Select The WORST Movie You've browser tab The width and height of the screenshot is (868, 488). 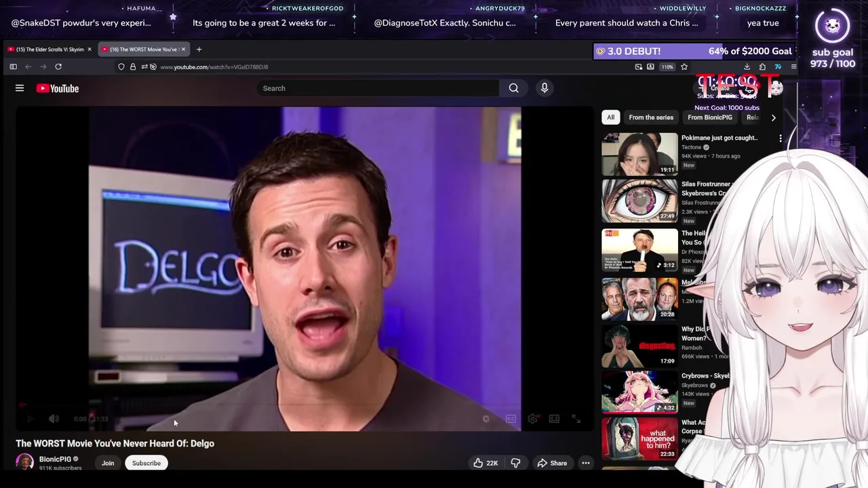pos(143,49)
